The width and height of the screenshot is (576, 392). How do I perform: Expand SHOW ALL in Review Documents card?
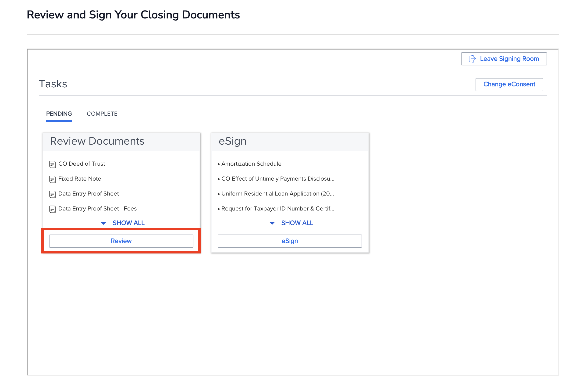(x=128, y=223)
